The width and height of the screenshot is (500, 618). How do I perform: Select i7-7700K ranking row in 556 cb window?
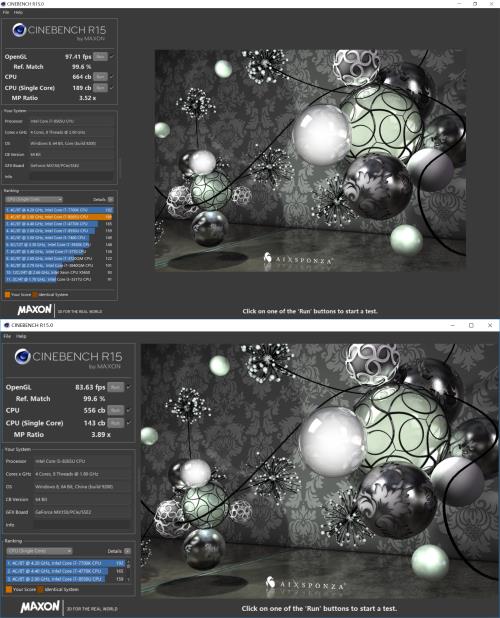(x=65, y=563)
